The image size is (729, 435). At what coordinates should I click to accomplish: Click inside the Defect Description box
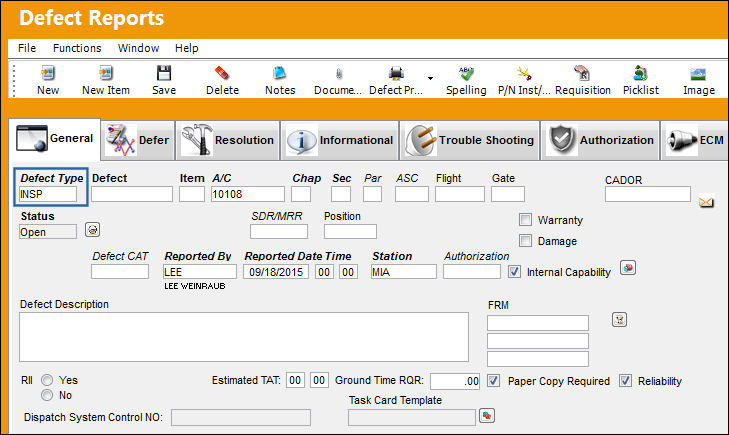click(x=244, y=337)
